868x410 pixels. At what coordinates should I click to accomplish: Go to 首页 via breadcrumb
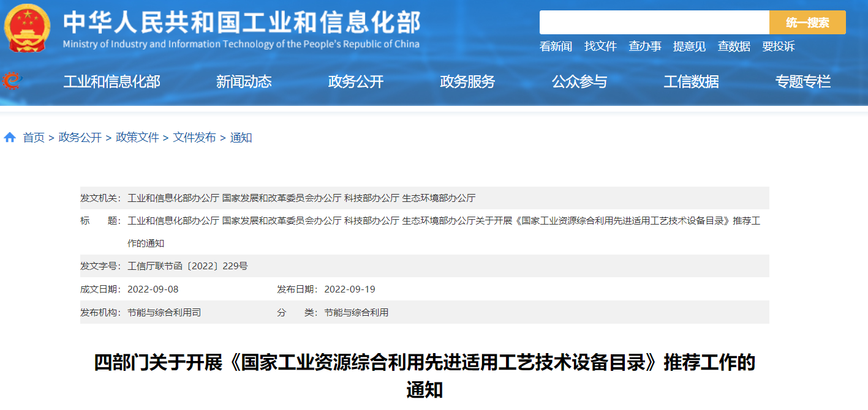(x=34, y=138)
